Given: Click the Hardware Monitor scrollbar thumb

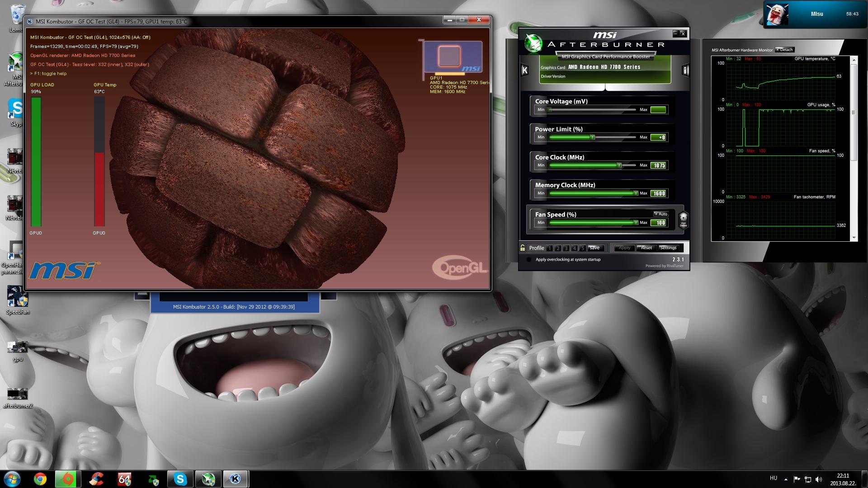Looking at the screenshot, I should click(x=854, y=112).
